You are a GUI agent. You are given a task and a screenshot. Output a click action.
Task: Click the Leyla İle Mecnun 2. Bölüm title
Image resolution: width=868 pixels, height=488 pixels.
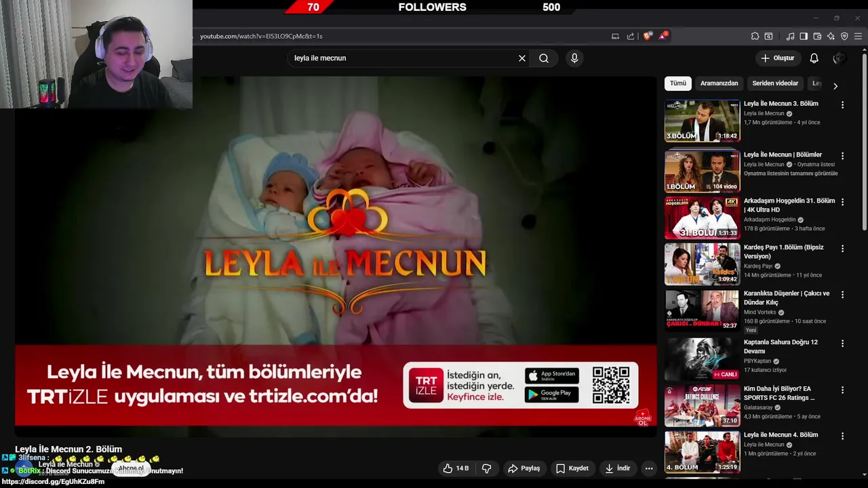(68, 449)
